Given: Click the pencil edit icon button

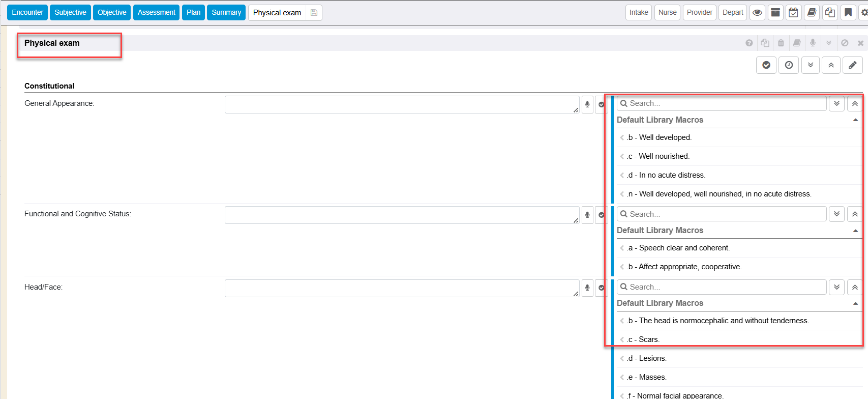Looking at the screenshot, I should (x=852, y=65).
